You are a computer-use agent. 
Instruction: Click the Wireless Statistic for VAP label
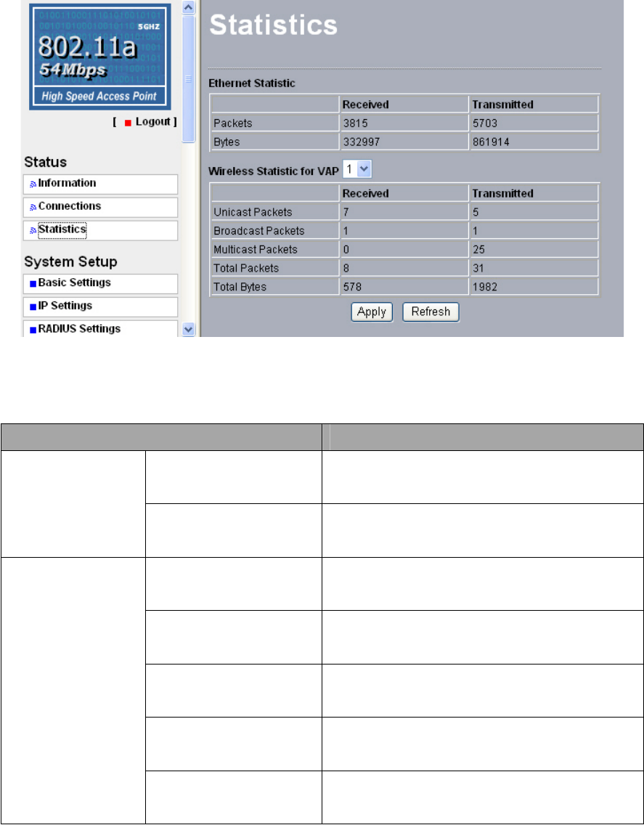point(274,171)
